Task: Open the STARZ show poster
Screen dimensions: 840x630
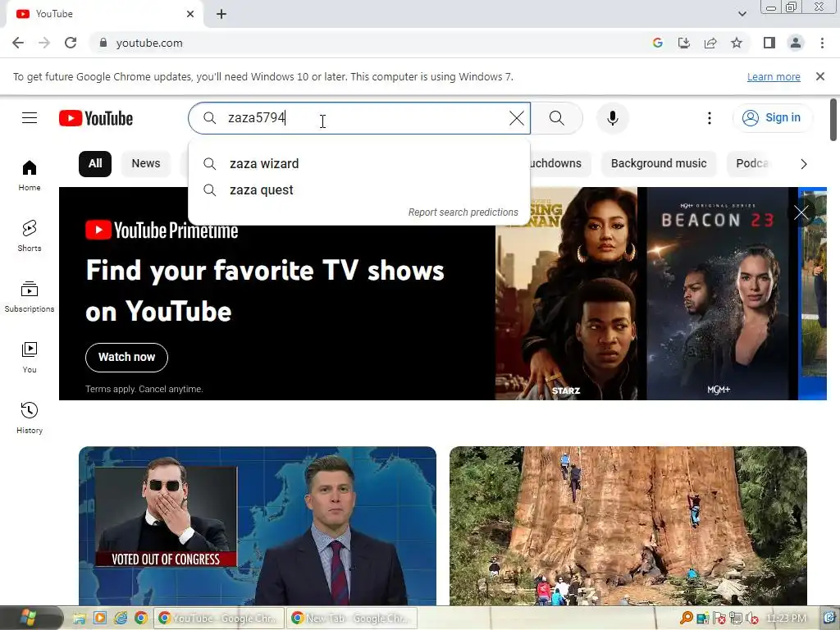Action: point(566,294)
